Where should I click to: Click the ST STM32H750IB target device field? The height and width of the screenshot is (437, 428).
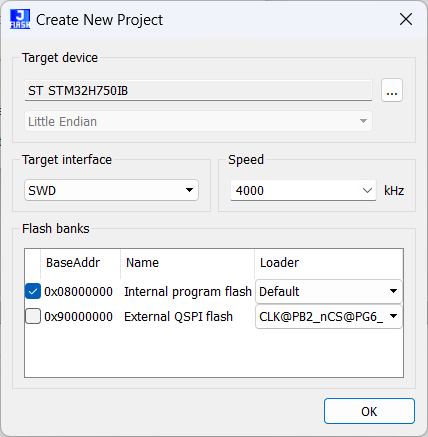click(x=198, y=90)
